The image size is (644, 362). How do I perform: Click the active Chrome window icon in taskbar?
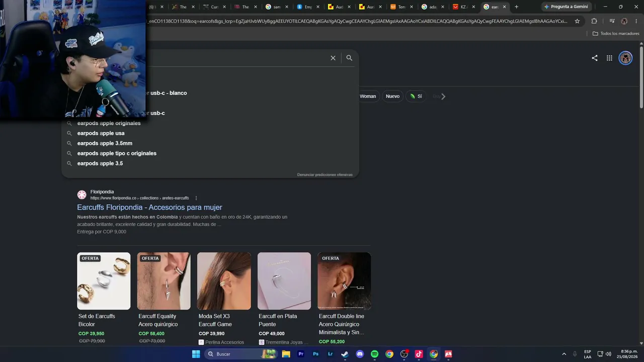[x=434, y=354]
